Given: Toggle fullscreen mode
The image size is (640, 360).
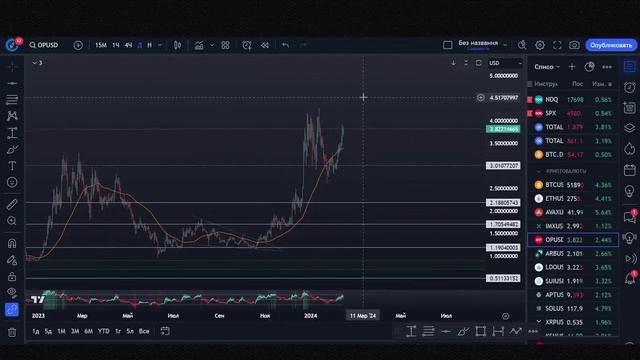Looking at the screenshot, I should (557, 45).
